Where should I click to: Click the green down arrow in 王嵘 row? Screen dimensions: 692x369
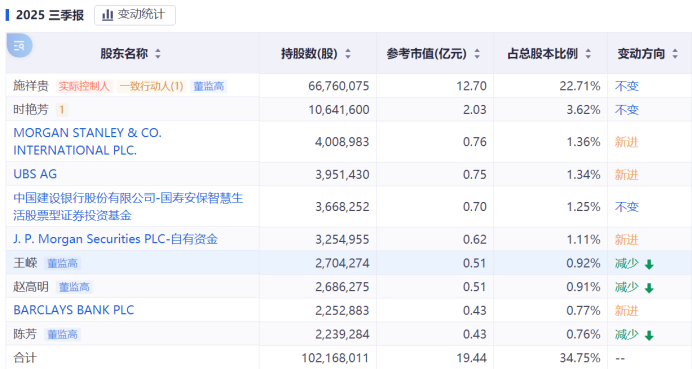(x=649, y=264)
